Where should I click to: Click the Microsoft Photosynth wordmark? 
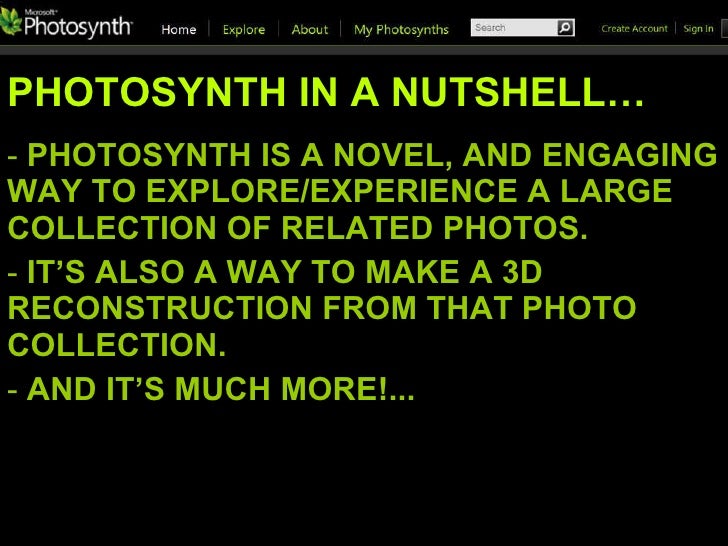tap(78, 26)
